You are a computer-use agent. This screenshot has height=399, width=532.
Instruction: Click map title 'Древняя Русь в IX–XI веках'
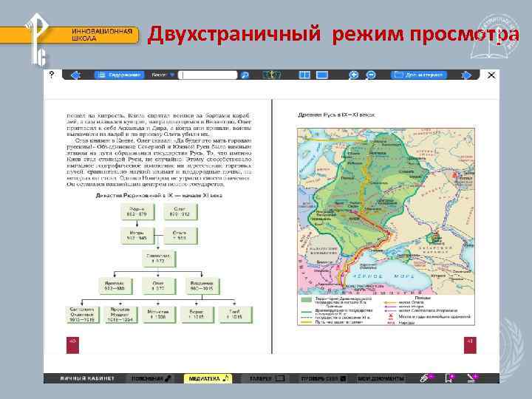(336, 115)
